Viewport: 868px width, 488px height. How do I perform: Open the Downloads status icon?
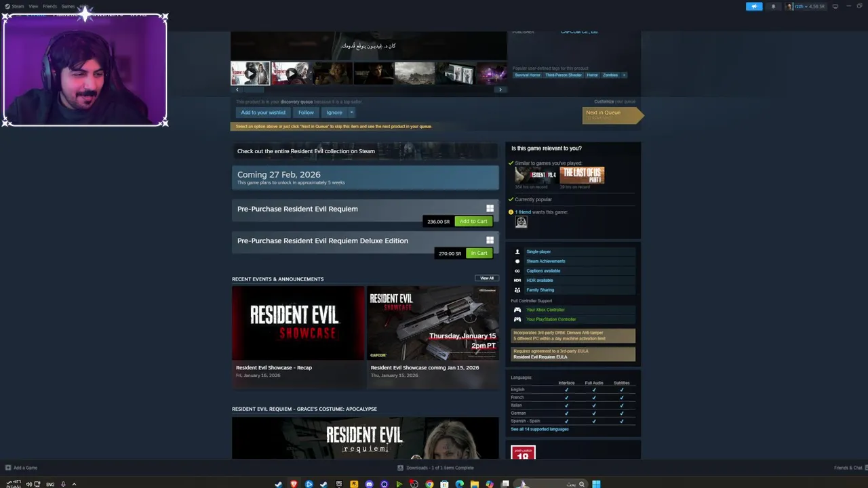[400, 468]
